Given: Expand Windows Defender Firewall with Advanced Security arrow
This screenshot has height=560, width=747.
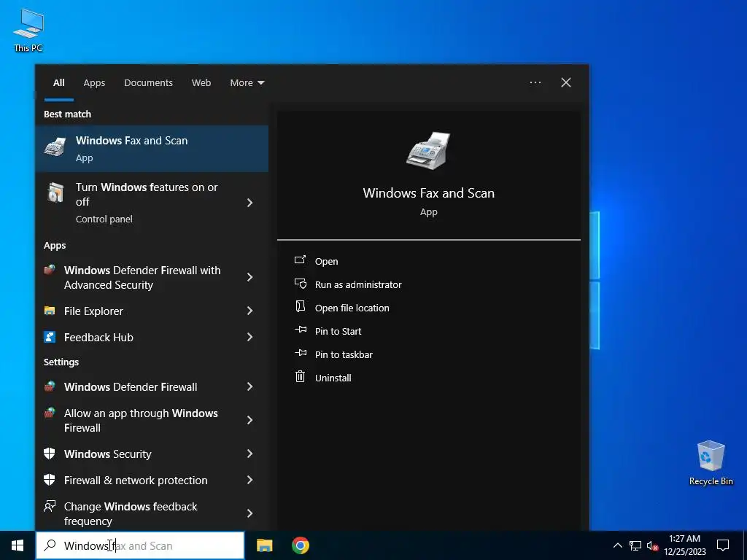Looking at the screenshot, I should pos(249,277).
